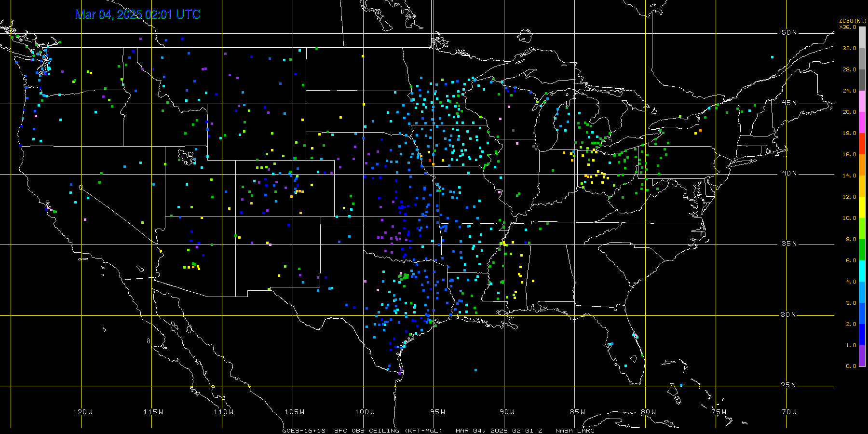This screenshot has height=434, width=868.
Task: Pick the pink swatch between 20.0 and 24.0
Action: (x=862, y=101)
